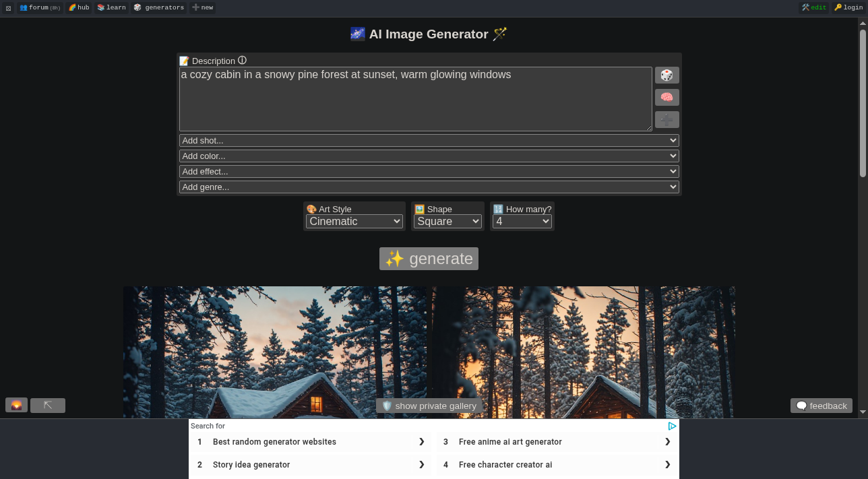Click the plus icon button beside description
The width and height of the screenshot is (868, 479).
point(666,119)
